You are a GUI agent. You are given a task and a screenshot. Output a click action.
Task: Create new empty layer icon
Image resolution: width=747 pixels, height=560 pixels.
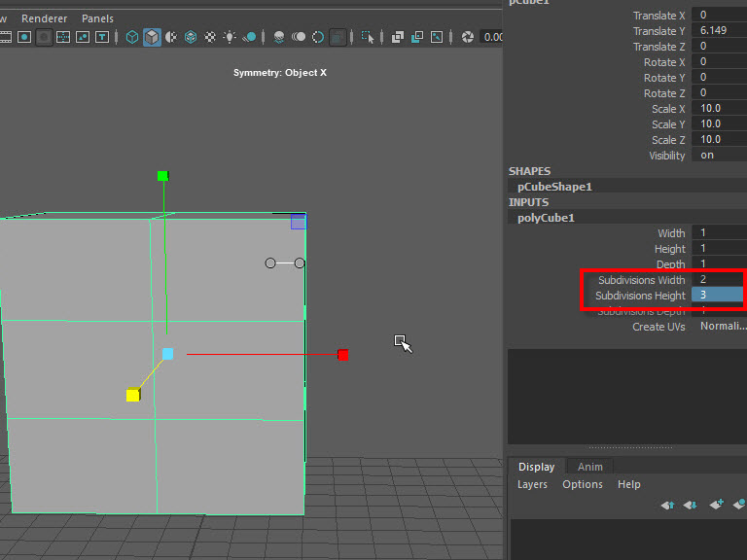coord(717,505)
